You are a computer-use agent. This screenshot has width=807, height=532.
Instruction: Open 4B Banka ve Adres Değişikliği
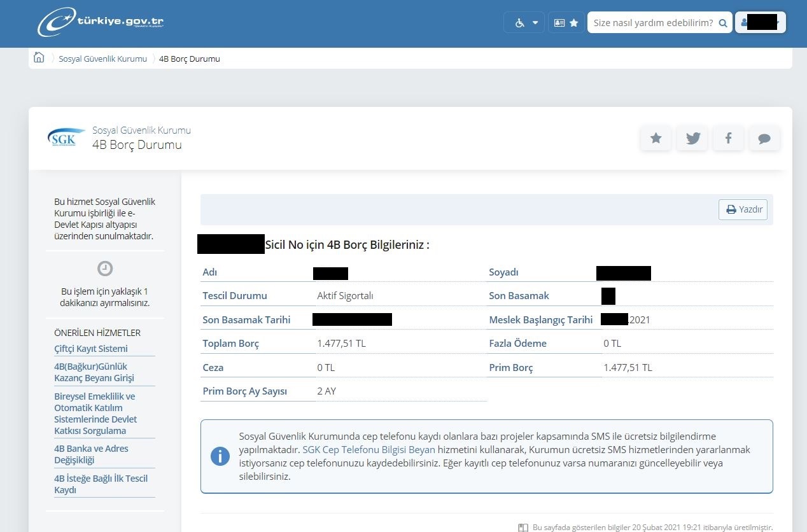(x=91, y=454)
